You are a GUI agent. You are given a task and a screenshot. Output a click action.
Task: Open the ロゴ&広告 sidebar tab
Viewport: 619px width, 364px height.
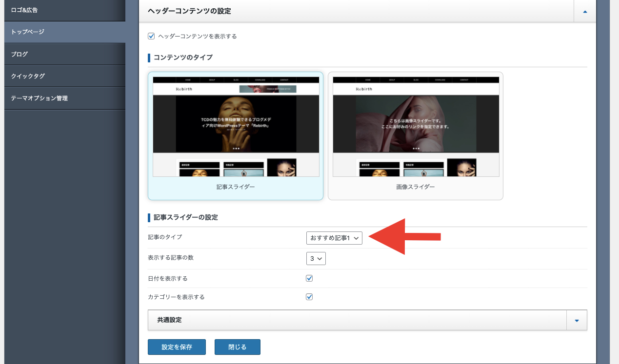(65, 11)
